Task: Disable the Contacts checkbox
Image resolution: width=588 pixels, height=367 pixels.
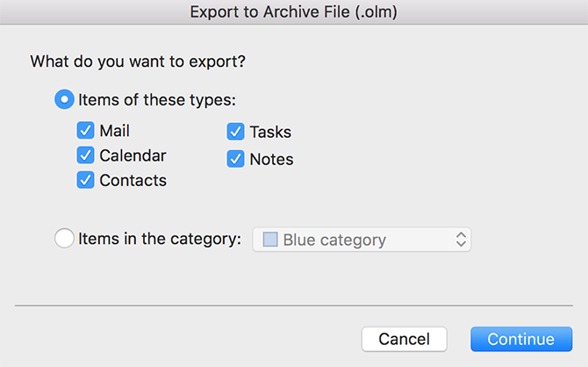Action: click(x=85, y=180)
